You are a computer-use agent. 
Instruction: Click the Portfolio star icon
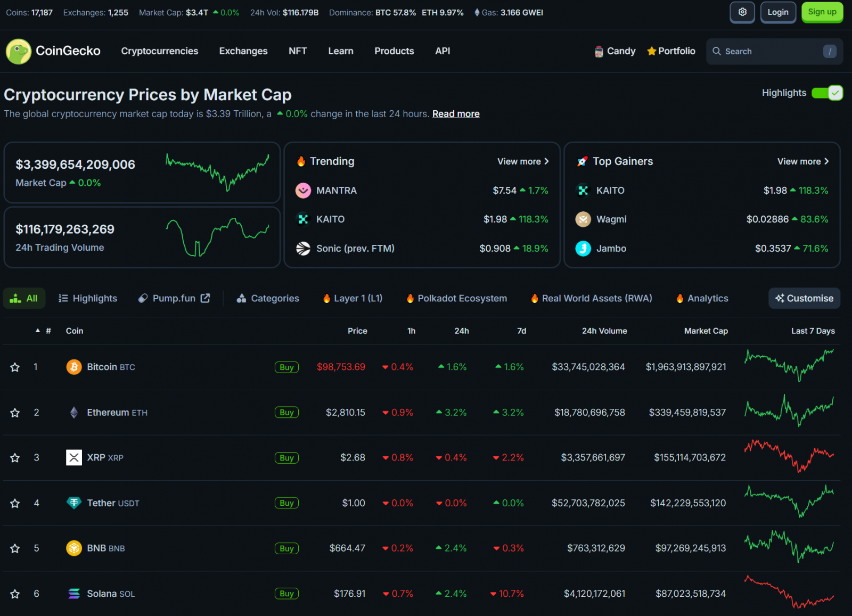[x=651, y=51]
